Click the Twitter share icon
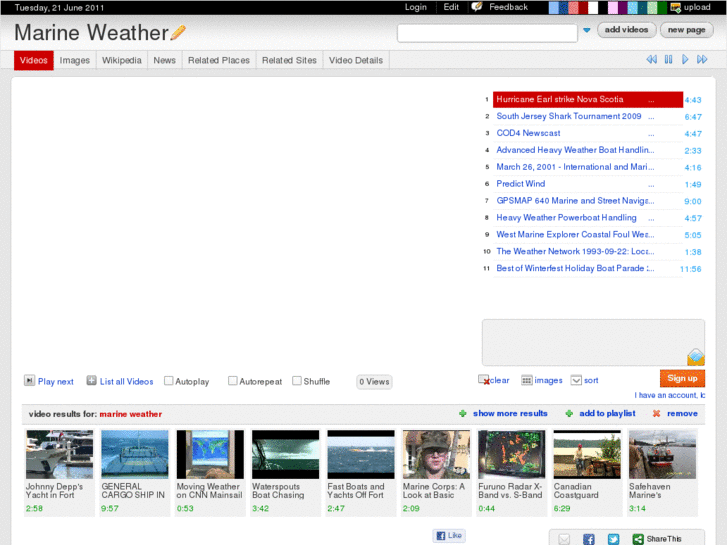Screen dimensions: 727x545 [613, 539]
